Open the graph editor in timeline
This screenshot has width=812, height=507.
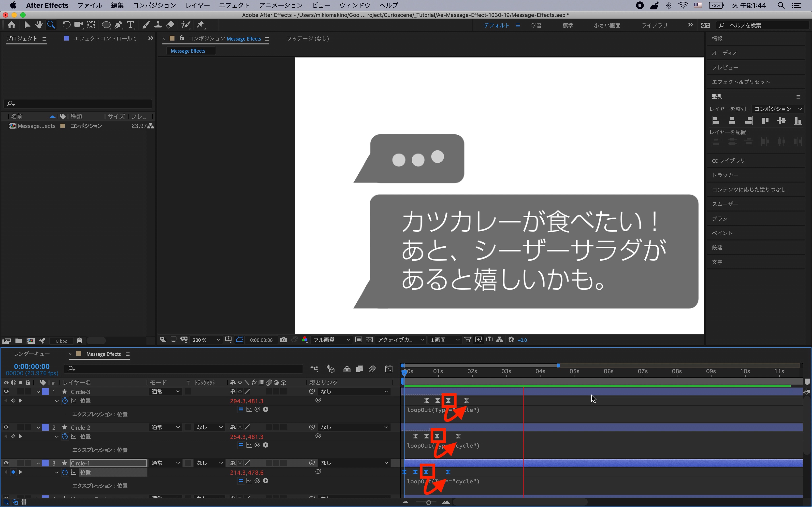[389, 369]
